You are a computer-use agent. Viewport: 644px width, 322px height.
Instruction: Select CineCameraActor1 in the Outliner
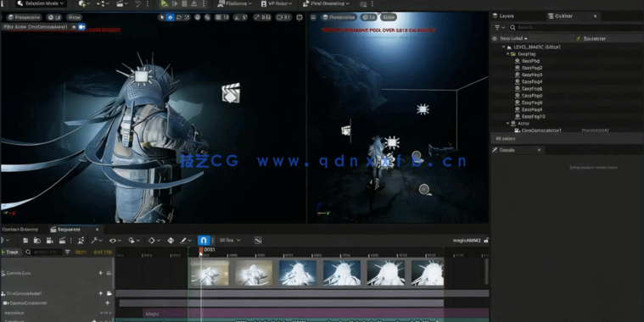pyautogui.click(x=541, y=130)
